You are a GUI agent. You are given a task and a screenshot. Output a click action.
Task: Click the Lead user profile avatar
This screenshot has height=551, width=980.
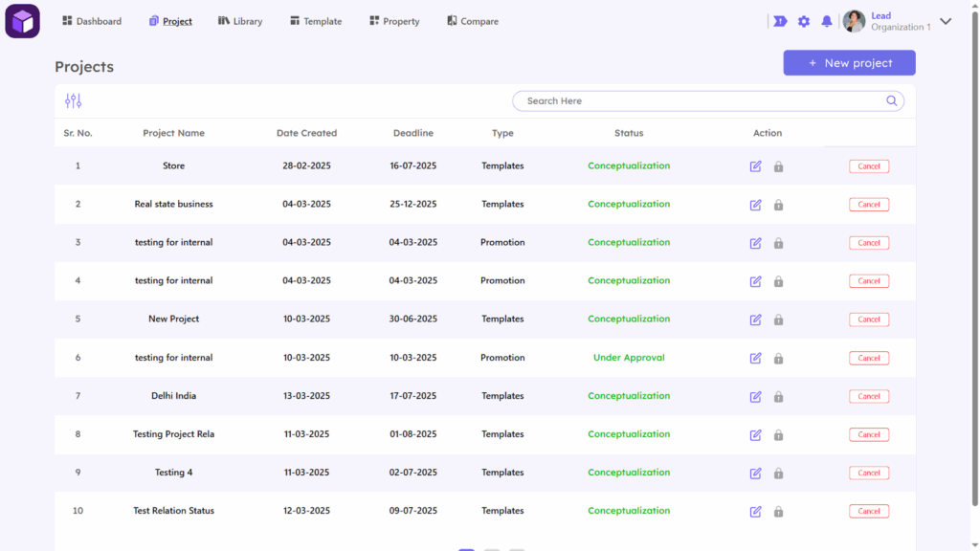(855, 21)
